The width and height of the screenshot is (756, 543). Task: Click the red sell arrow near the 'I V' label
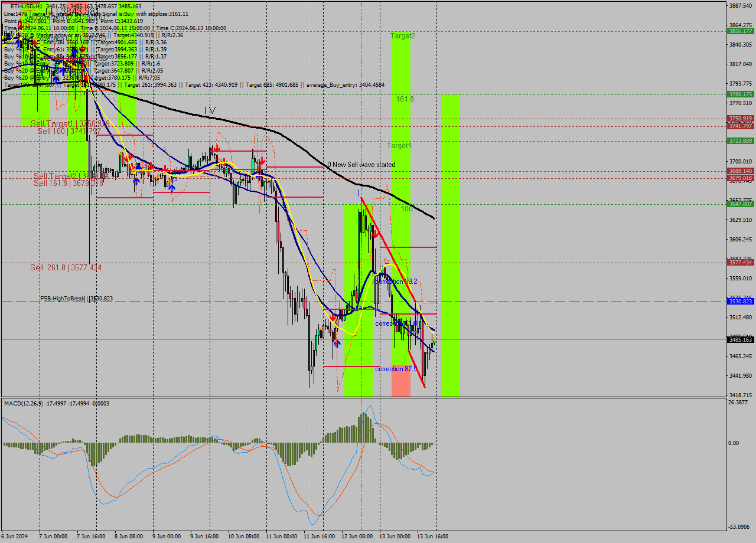point(217,148)
